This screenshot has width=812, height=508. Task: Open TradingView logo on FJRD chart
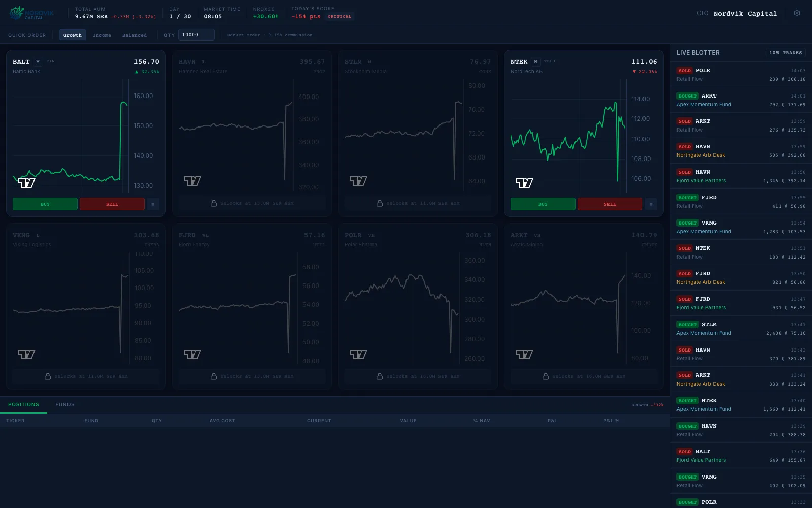pos(192,354)
